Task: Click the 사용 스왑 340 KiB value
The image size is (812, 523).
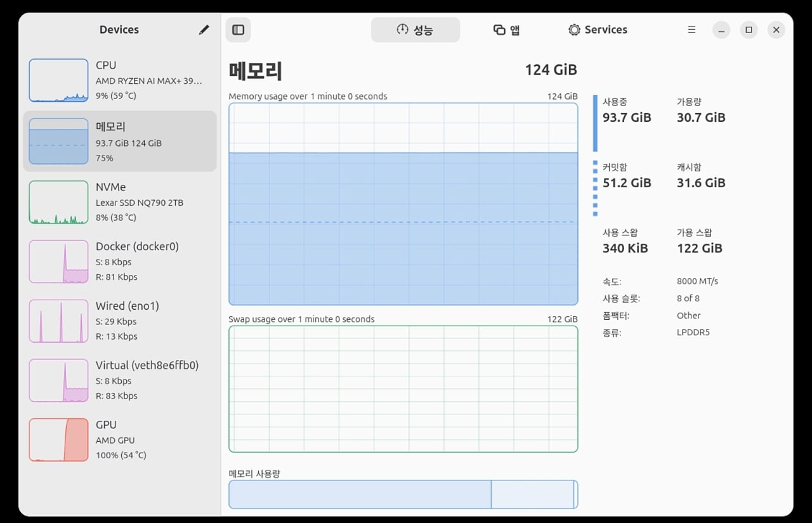Action: [x=625, y=248]
